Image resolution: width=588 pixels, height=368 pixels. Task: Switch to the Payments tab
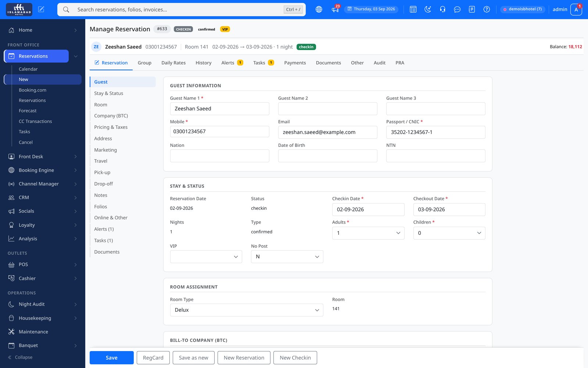coord(295,63)
